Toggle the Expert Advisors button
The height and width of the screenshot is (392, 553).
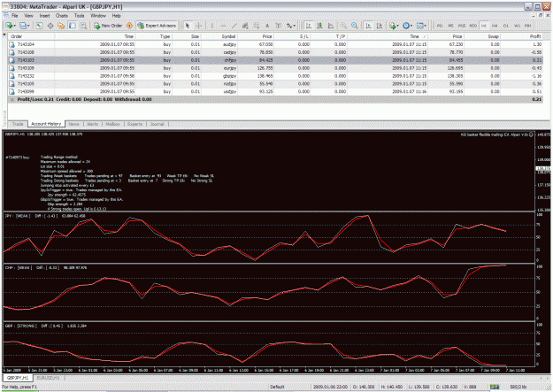157,26
